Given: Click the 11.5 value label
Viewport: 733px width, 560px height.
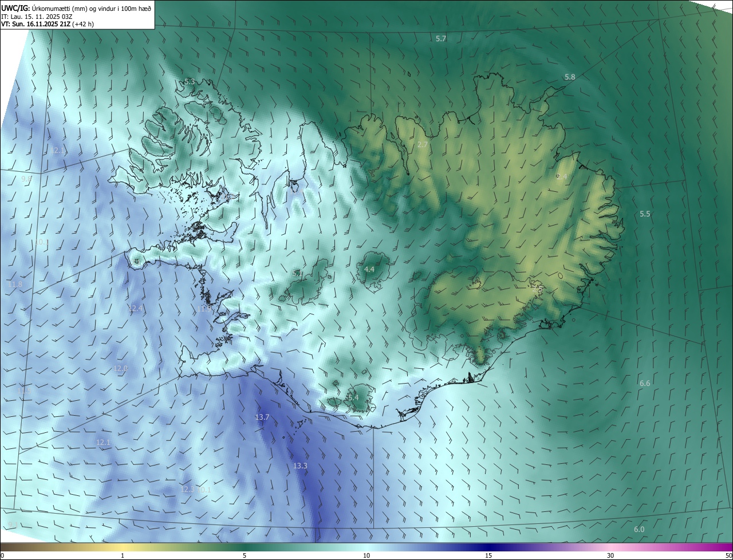Looking at the screenshot, I should point(24,390).
